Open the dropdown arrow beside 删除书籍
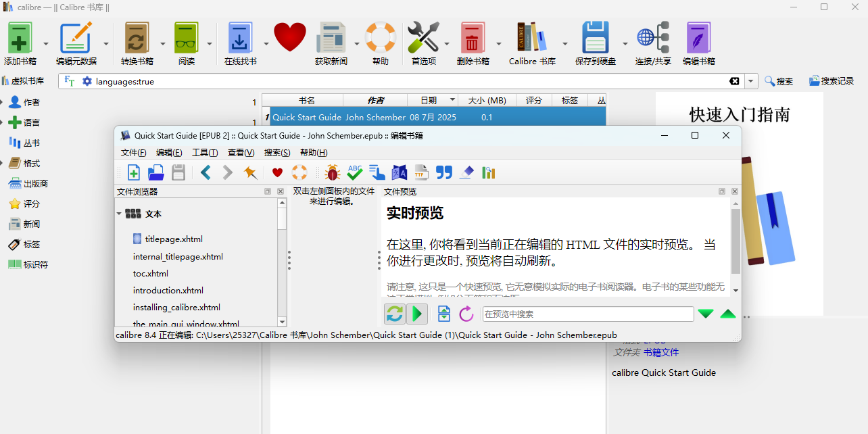 click(498, 43)
